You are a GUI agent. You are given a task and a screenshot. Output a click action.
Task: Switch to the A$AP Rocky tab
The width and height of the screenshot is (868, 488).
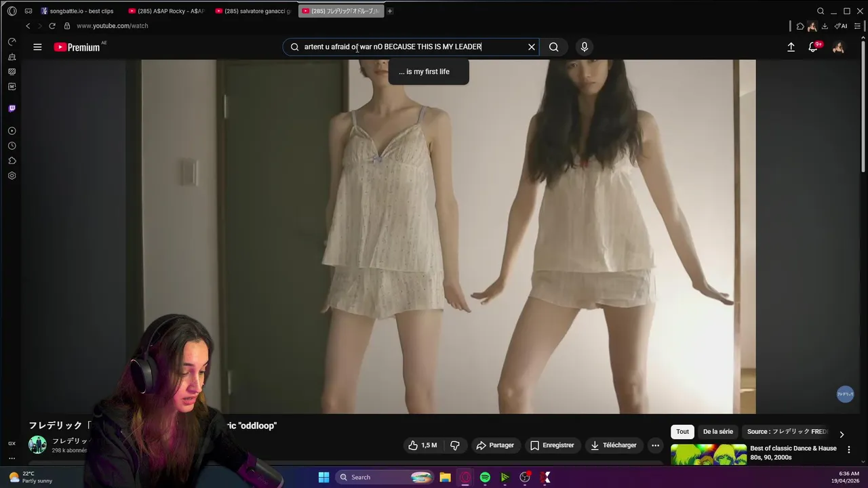point(166,11)
